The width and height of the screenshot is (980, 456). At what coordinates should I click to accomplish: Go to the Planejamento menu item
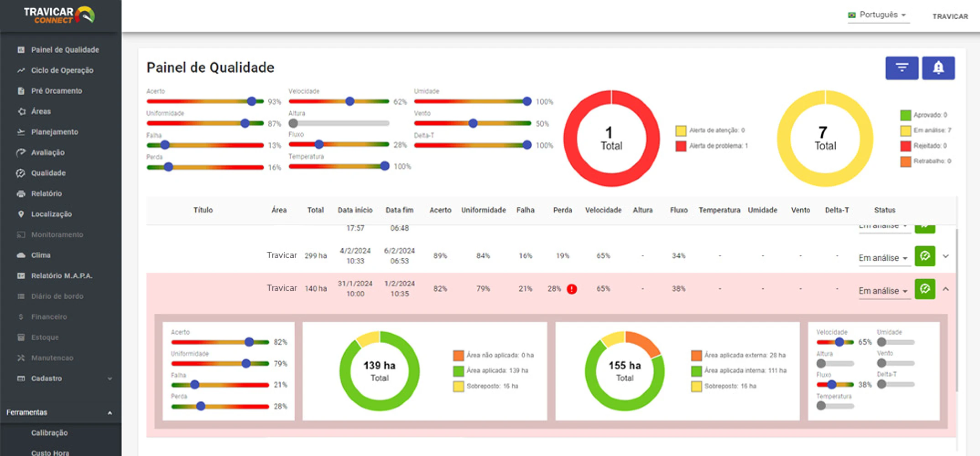(54, 132)
